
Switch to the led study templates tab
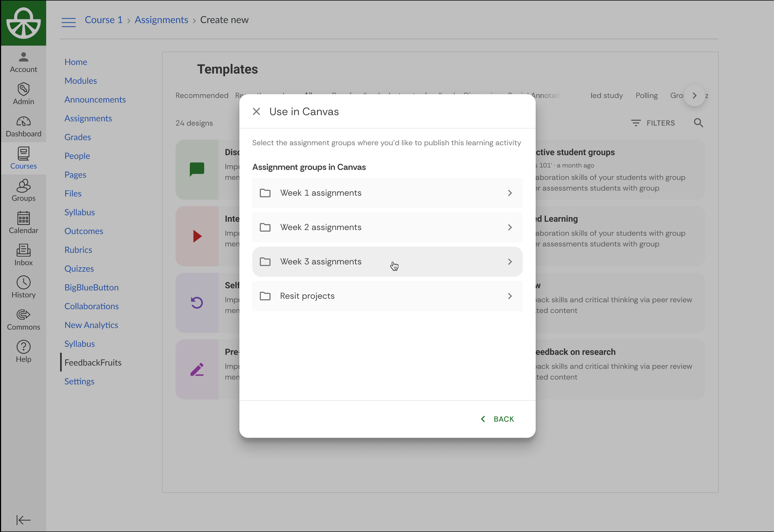click(607, 96)
